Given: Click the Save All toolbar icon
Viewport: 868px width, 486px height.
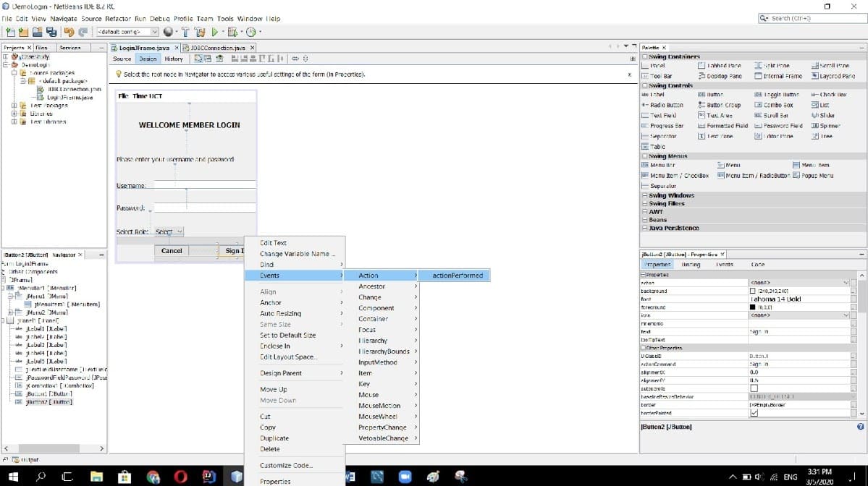Looking at the screenshot, I should point(51,32).
